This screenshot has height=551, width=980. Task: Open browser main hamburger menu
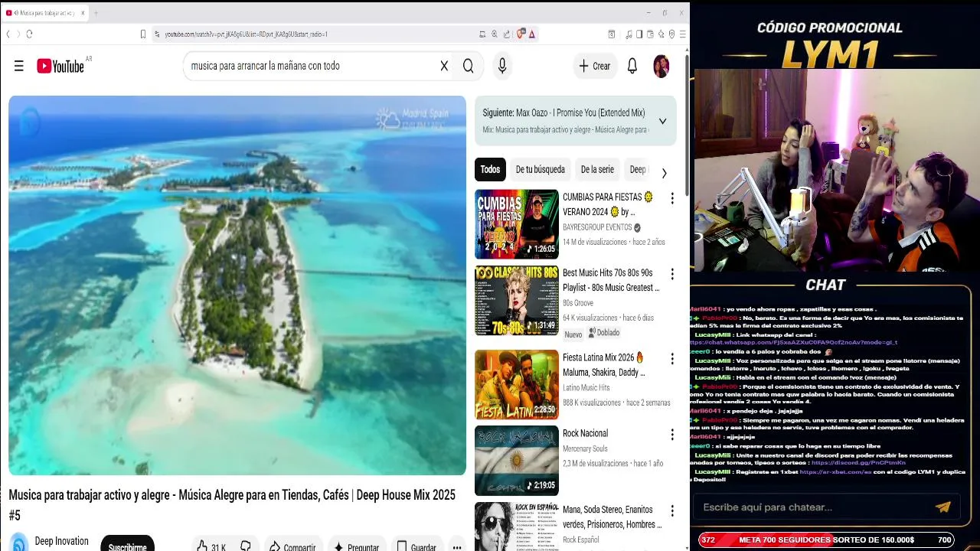tap(682, 34)
